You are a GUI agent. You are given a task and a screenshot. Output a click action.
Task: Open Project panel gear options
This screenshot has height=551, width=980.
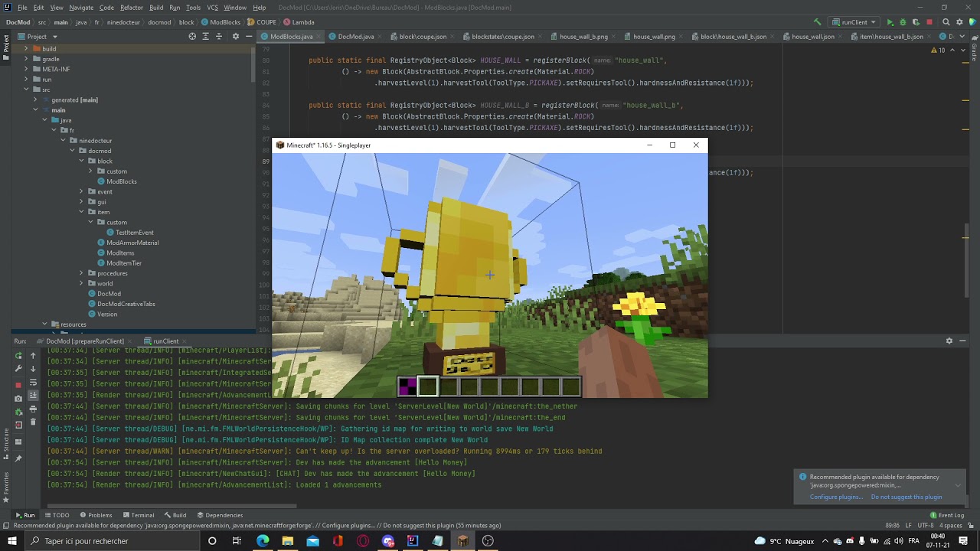pos(236,36)
